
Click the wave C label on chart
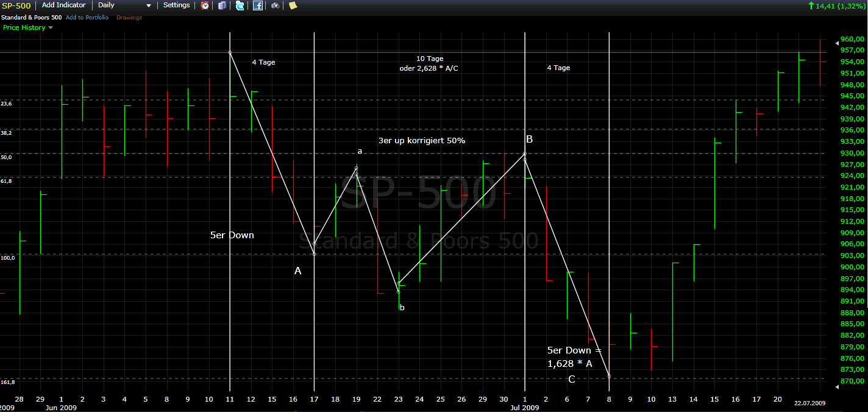(x=571, y=380)
